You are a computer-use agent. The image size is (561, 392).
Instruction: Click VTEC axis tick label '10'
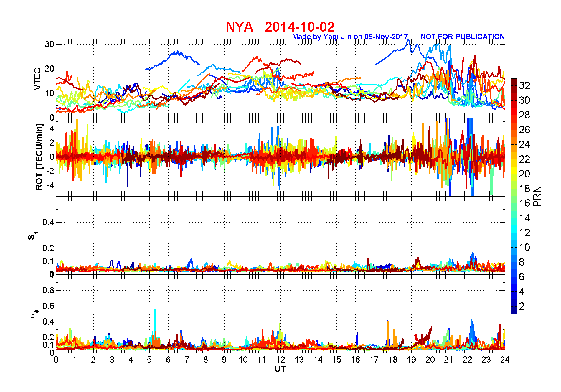click(49, 93)
